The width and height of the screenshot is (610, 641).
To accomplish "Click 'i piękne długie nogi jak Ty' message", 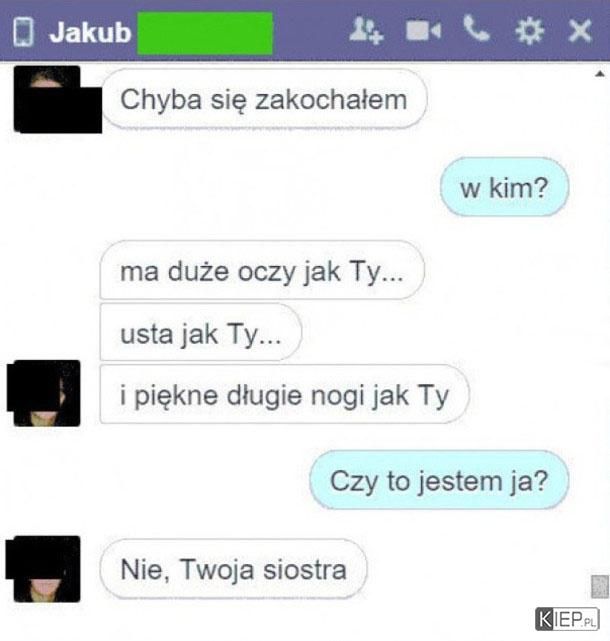I will pos(284,394).
